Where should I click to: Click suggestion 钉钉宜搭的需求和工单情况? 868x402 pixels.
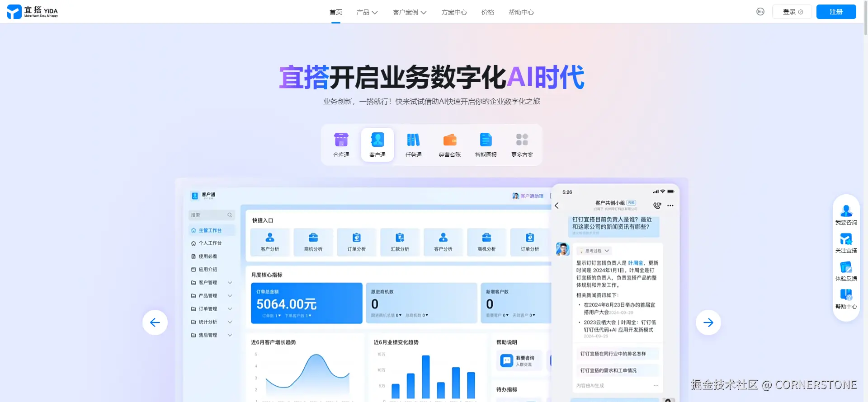pyautogui.click(x=618, y=370)
